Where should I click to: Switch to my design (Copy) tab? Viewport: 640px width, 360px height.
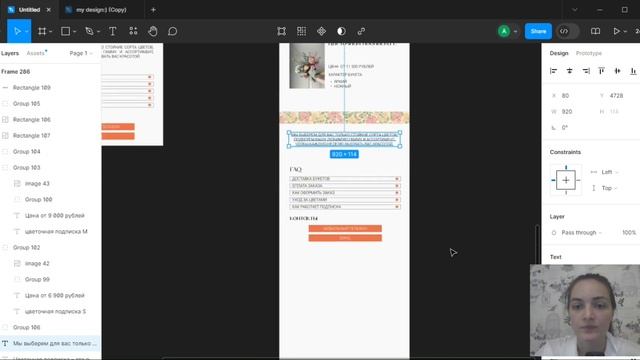point(101,9)
